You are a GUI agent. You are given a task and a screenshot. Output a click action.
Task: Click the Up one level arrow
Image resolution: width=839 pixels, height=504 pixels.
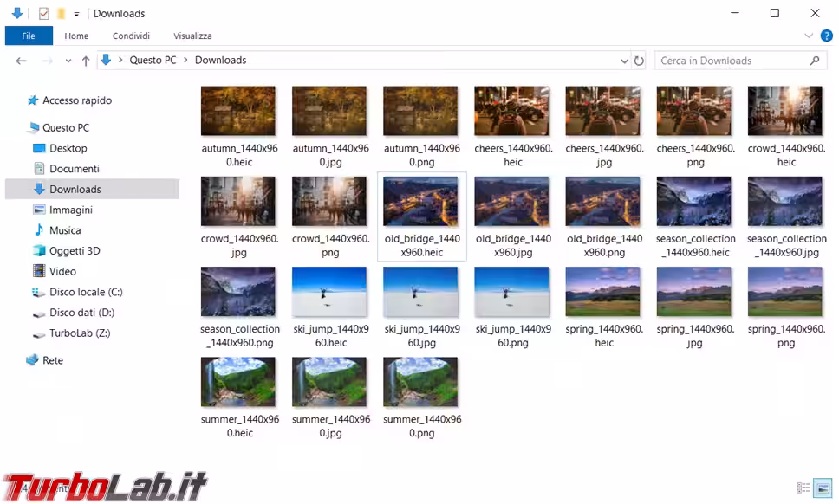click(85, 61)
